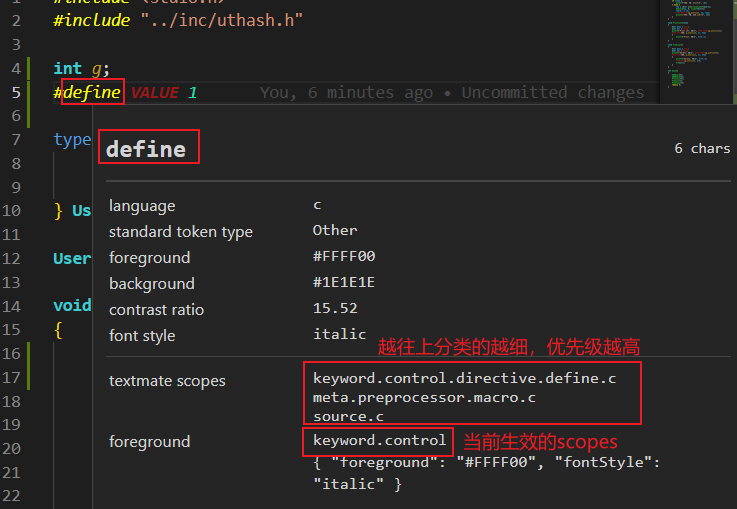Click the scope "source.c"

pos(348,416)
